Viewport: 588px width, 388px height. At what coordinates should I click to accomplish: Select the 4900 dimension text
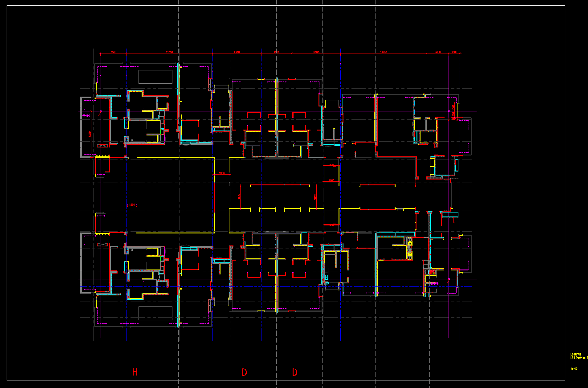[x=237, y=52]
